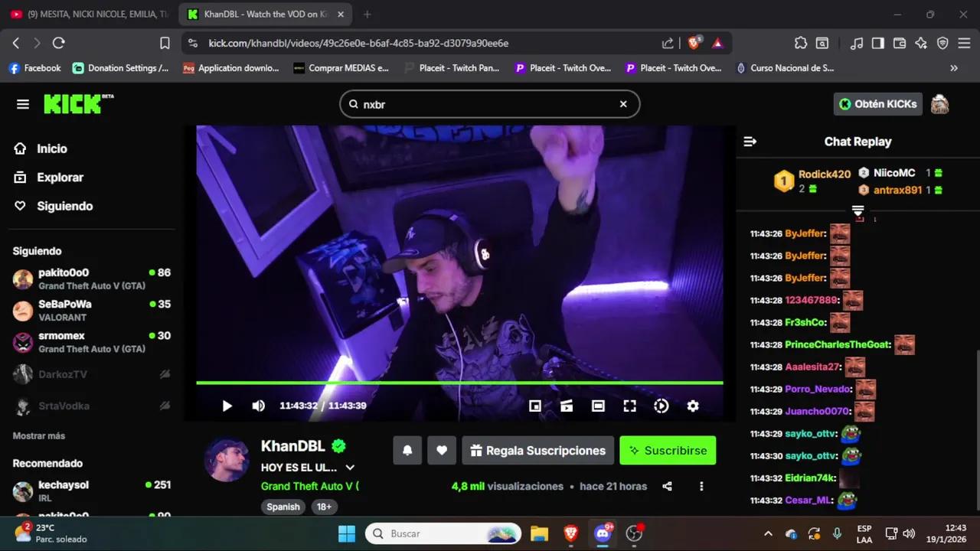Click the search field containing nxbr

click(x=489, y=104)
